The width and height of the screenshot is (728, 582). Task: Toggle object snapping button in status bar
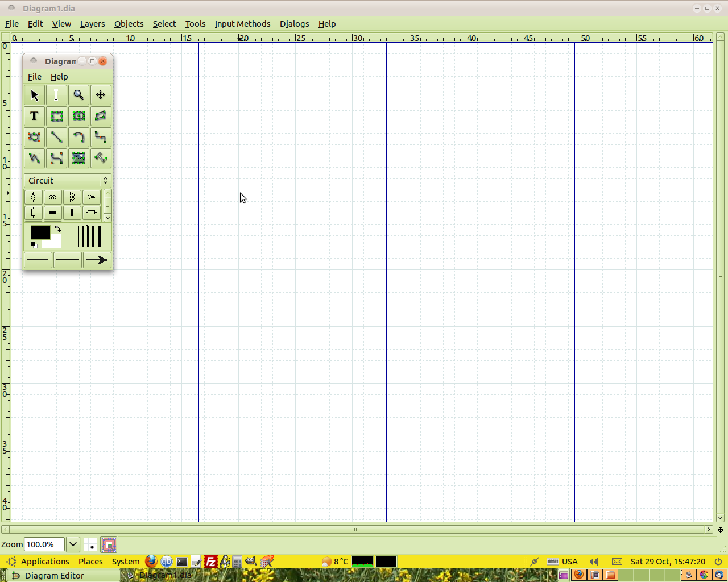[x=109, y=544]
